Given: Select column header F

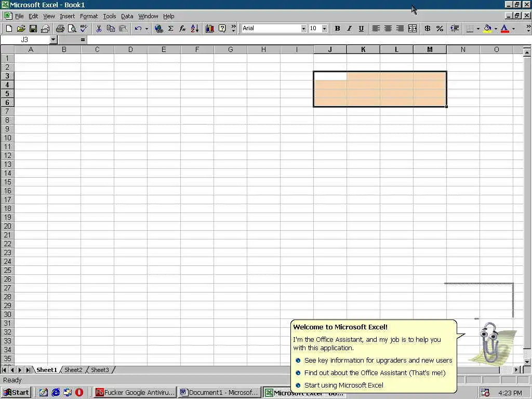Looking at the screenshot, I should pyautogui.click(x=197, y=50).
